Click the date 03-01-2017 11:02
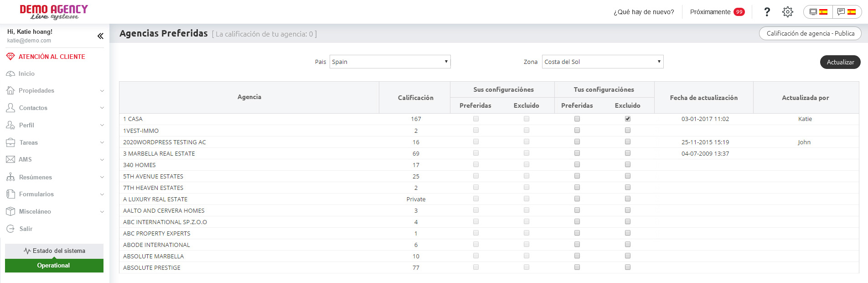868x283 pixels. click(705, 119)
